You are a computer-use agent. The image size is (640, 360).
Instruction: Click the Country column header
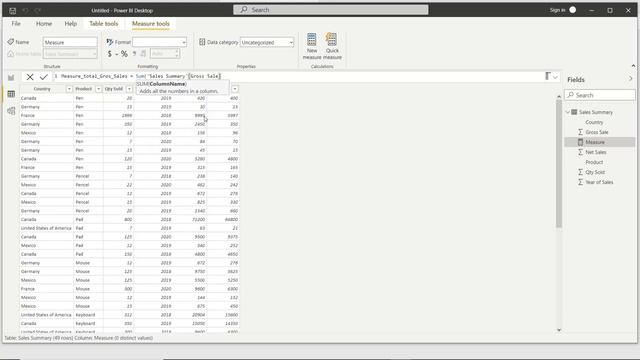click(x=42, y=89)
